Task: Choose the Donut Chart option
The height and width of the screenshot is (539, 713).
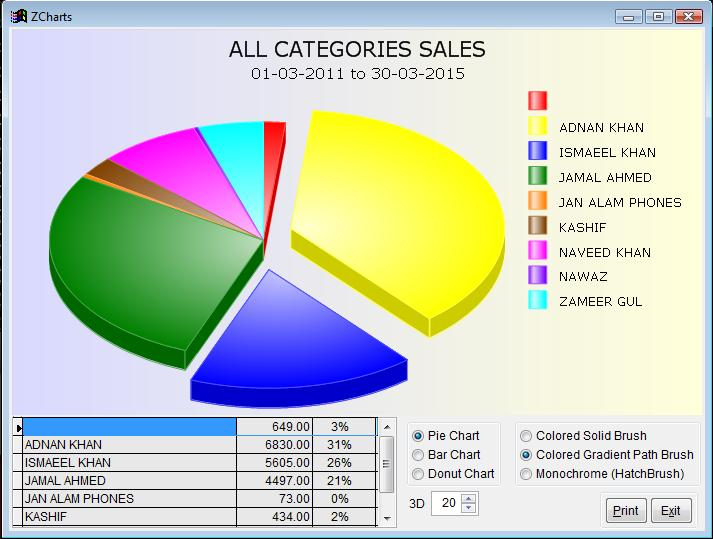Action: tap(453, 474)
